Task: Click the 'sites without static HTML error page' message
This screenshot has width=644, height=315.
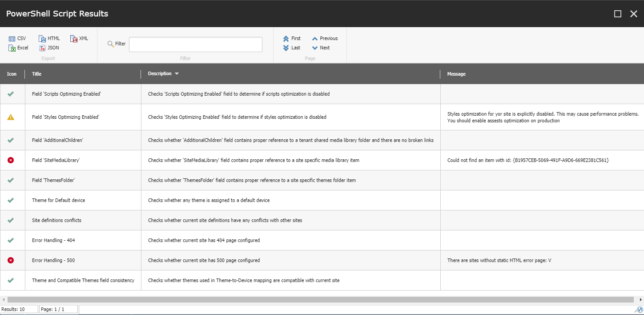Action: click(499, 261)
